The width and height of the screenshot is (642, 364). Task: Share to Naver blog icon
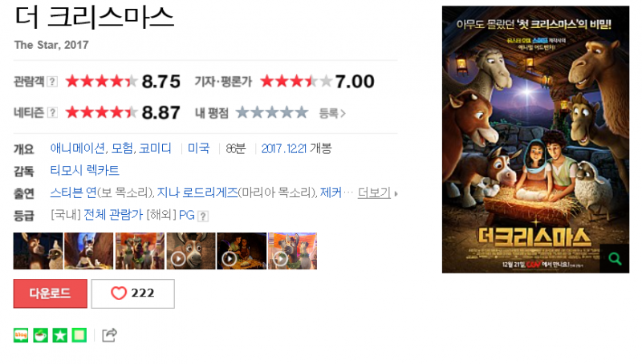click(21, 335)
